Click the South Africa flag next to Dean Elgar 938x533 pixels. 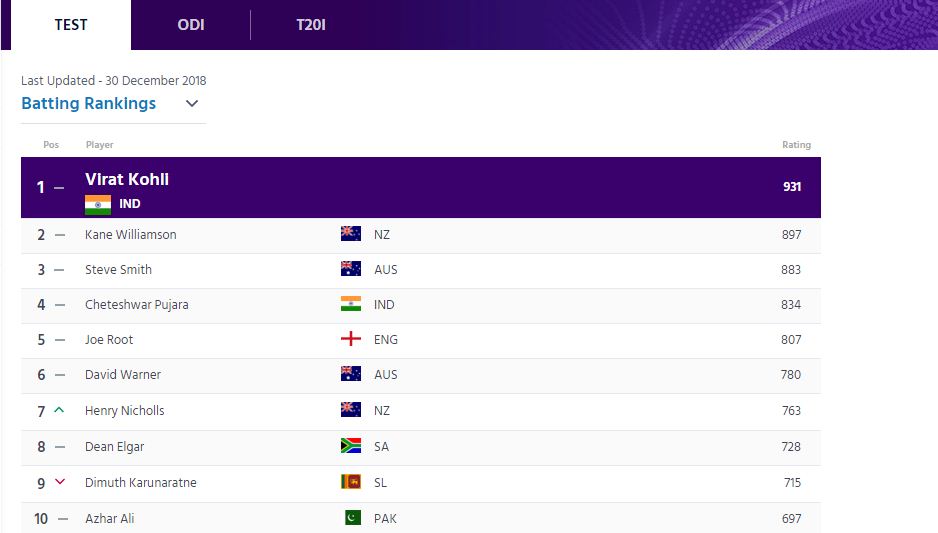351,446
